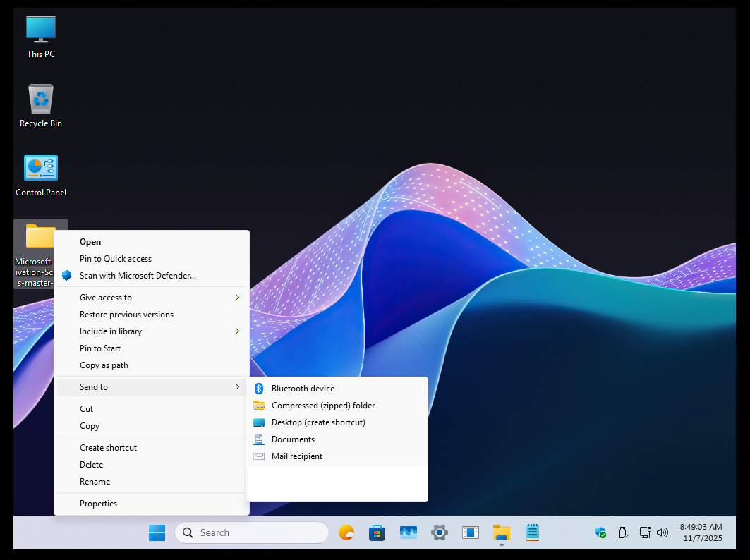Choose Desktop (create shortcut)

coord(337,422)
